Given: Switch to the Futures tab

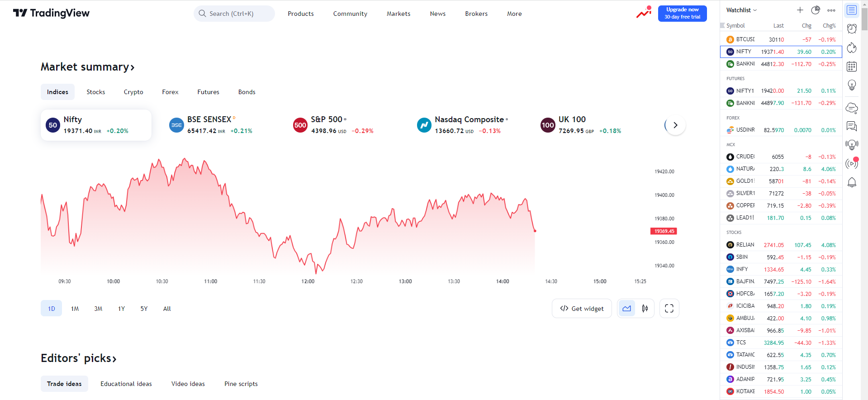Looking at the screenshot, I should (x=208, y=92).
